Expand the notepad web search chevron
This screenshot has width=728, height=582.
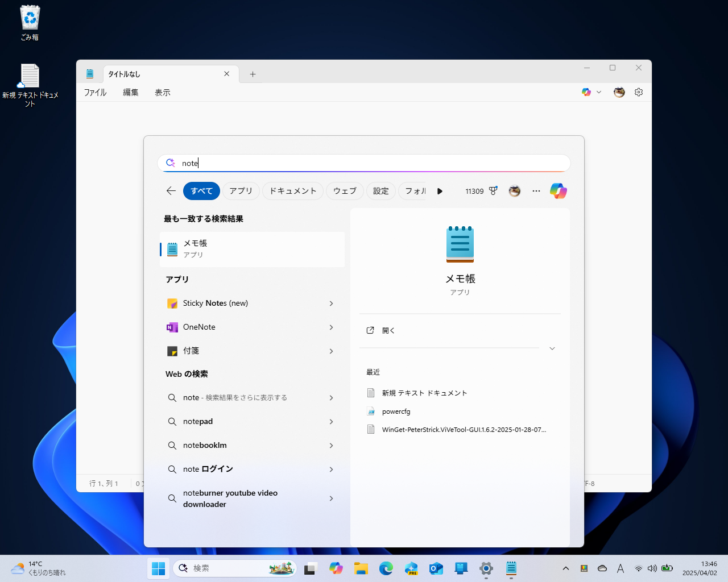pyautogui.click(x=331, y=422)
